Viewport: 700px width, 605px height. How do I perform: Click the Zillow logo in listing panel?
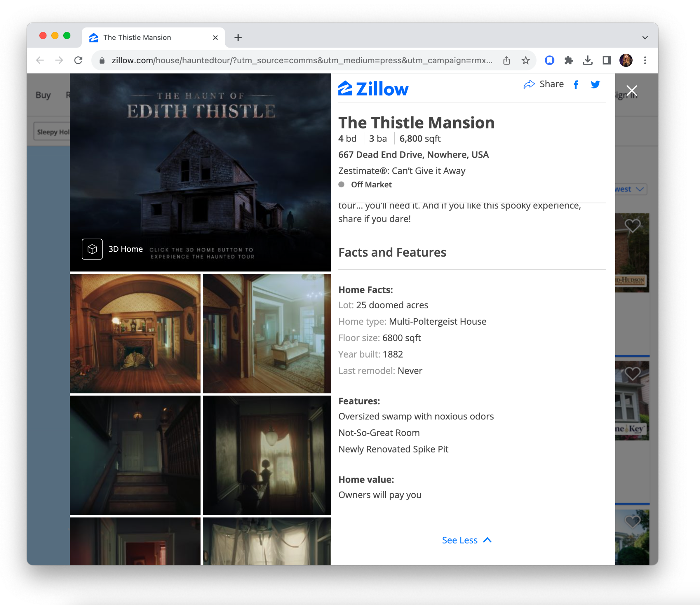pyautogui.click(x=373, y=89)
